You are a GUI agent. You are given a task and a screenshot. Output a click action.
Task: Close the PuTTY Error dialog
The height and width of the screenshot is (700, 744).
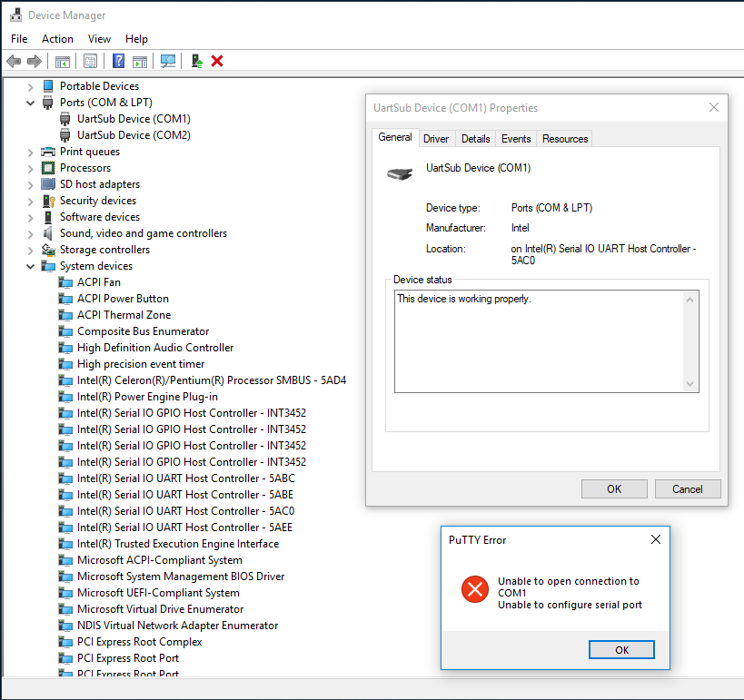pos(656,539)
